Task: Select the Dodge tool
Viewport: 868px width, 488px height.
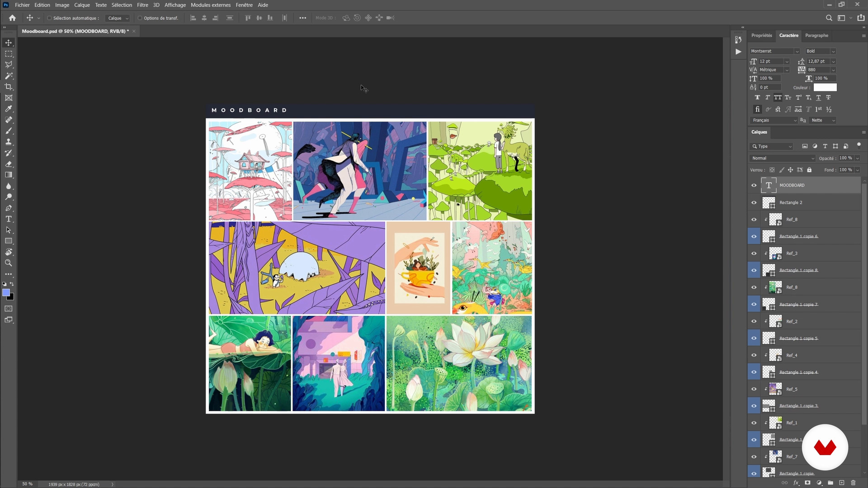Action: click(x=9, y=197)
